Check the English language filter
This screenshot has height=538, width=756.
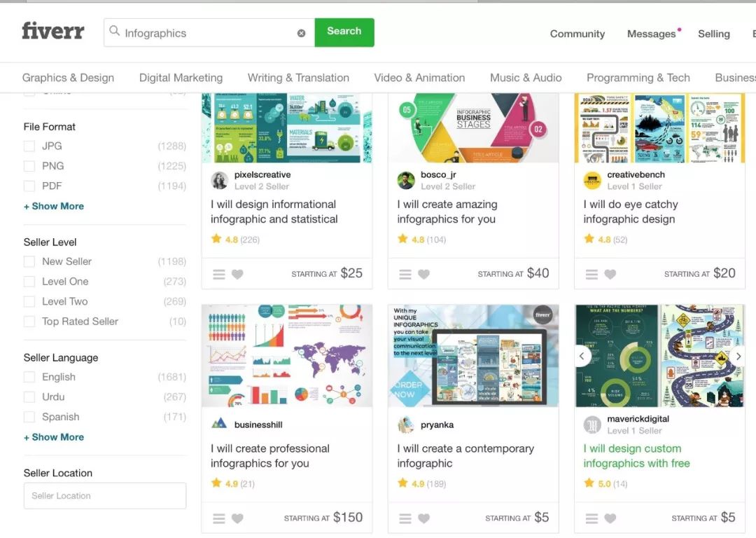(x=29, y=377)
